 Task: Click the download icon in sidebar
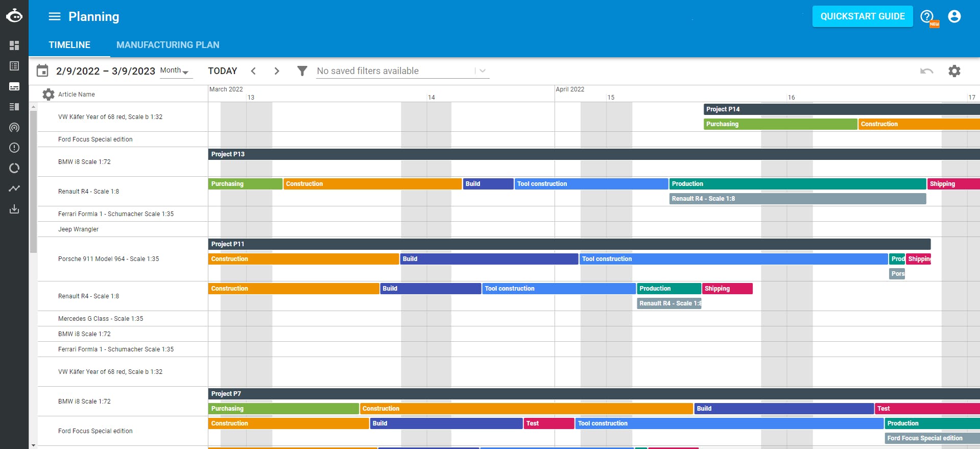coord(14,209)
